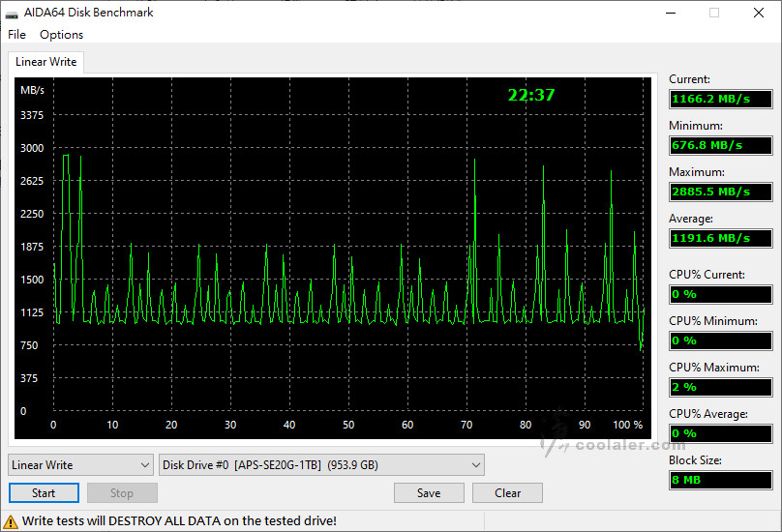This screenshot has width=782, height=532.
Task: Select the Linear Write tab
Action: pos(45,62)
